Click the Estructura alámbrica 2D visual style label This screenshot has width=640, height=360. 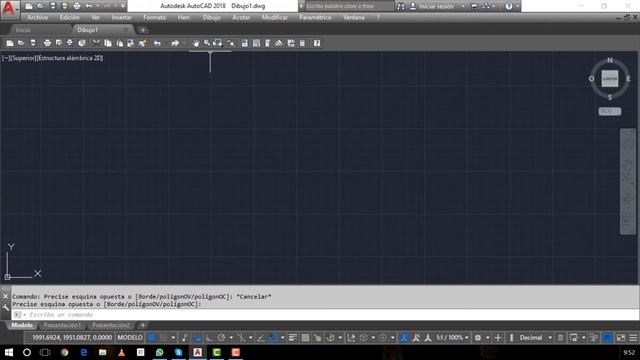70,58
